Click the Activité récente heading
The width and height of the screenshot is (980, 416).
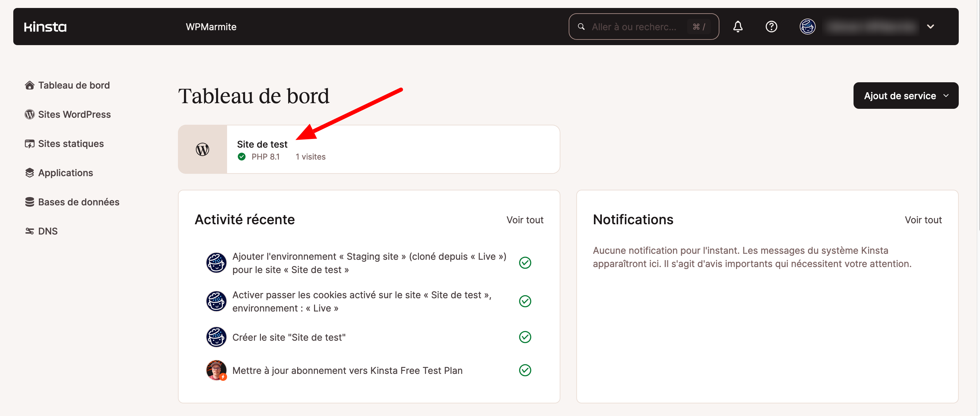[245, 219]
